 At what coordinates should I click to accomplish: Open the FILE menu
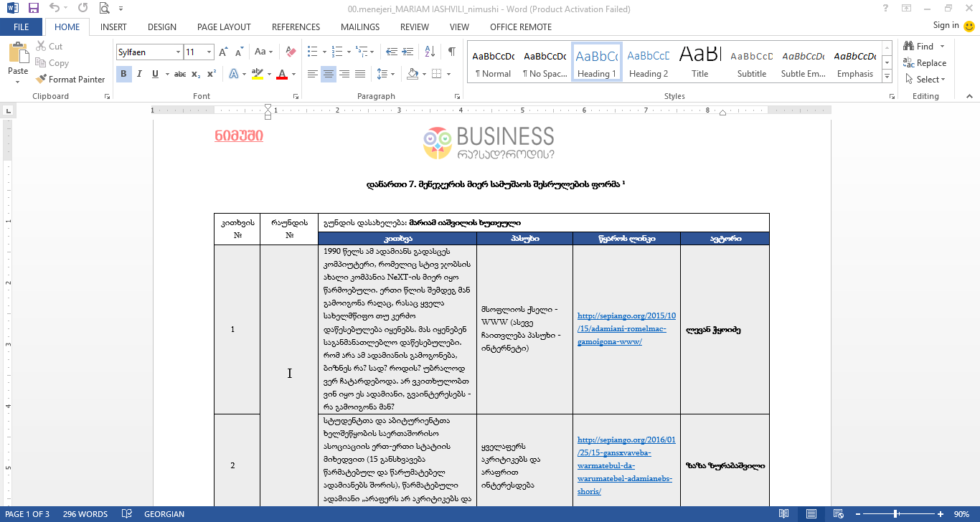(x=22, y=27)
